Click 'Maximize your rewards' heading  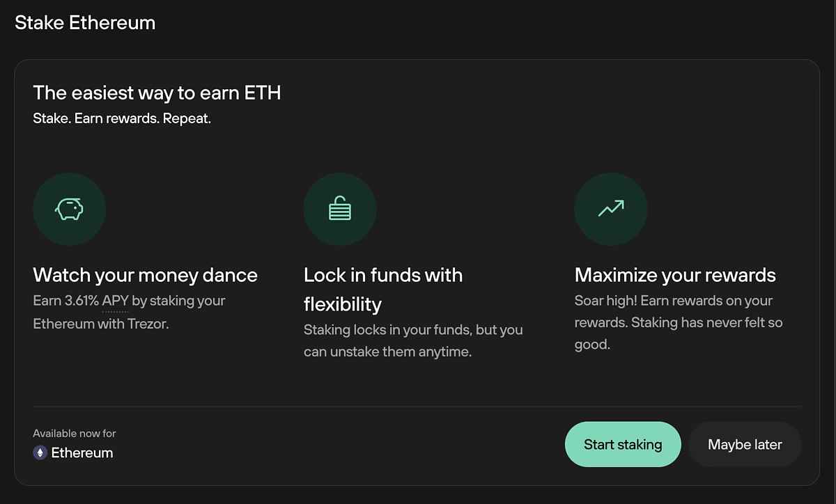pyautogui.click(x=675, y=275)
